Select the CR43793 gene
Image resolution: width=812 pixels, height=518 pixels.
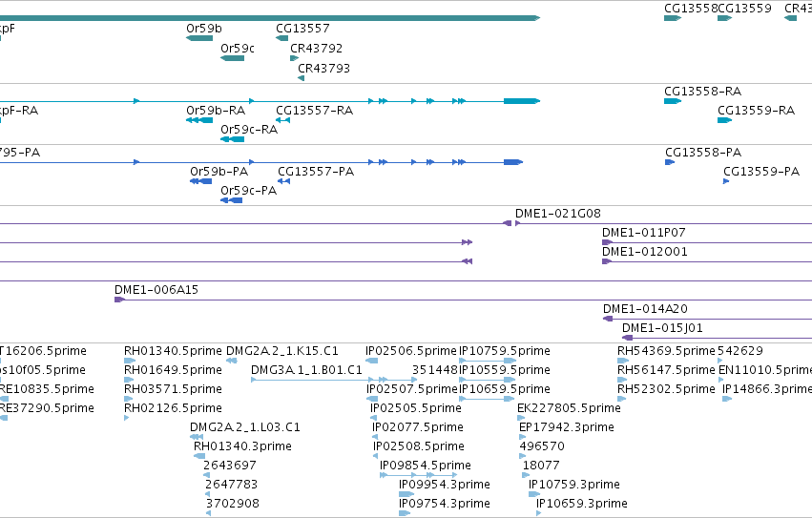[301, 78]
